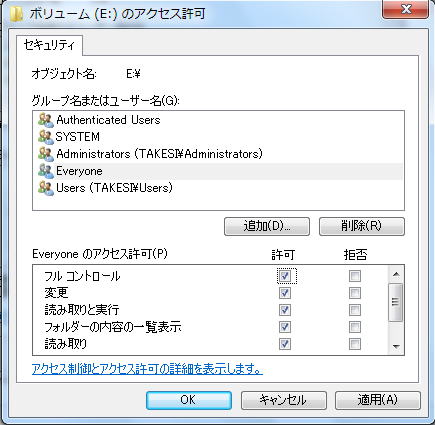Check 読み取りと実行 deny checkbox
The height and width of the screenshot is (425, 435).
click(x=355, y=310)
